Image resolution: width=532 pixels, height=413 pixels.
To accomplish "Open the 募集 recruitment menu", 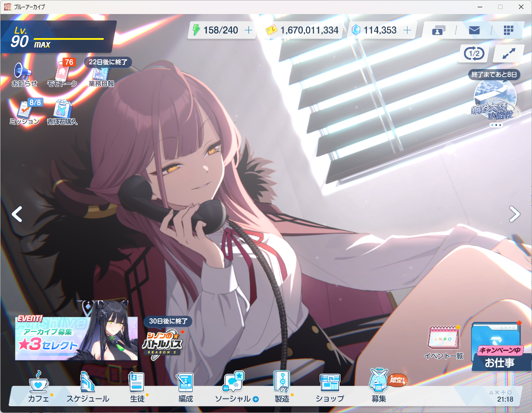I will (x=379, y=388).
